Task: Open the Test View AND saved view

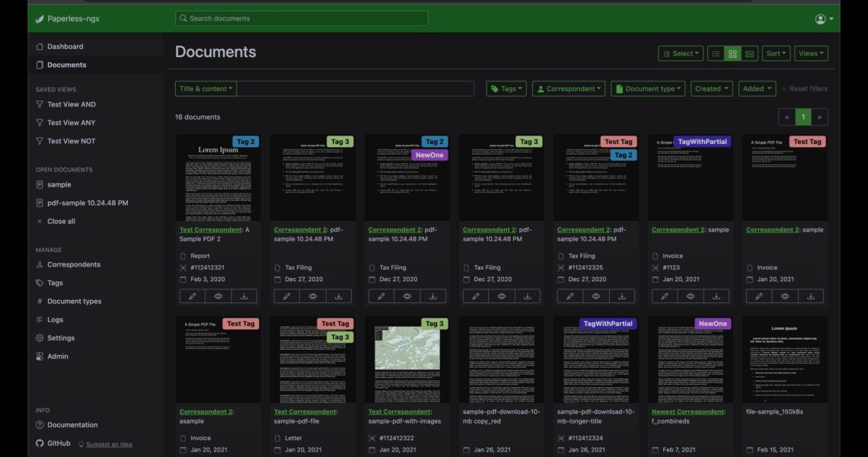Action: pyautogui.click(x=71, y=104)
